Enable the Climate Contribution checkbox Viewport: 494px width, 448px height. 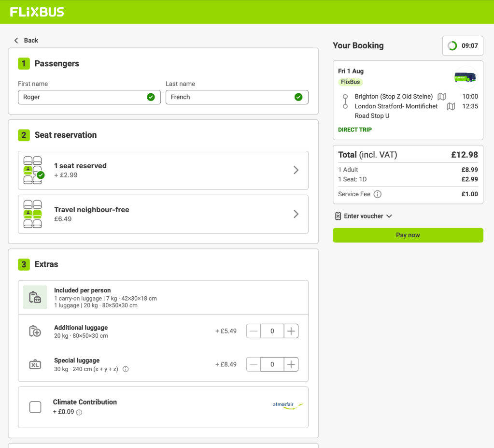pyautogui.click(x=35, y=407)
